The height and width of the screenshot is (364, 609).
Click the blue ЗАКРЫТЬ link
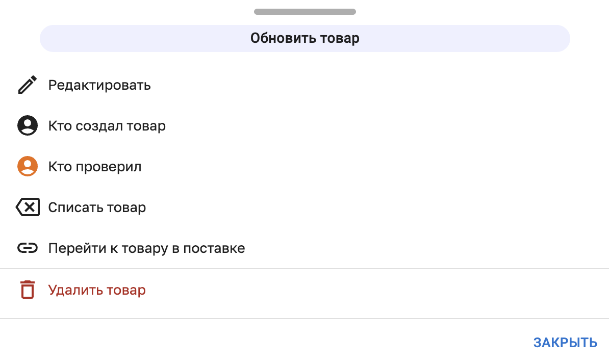pos(564,343)
